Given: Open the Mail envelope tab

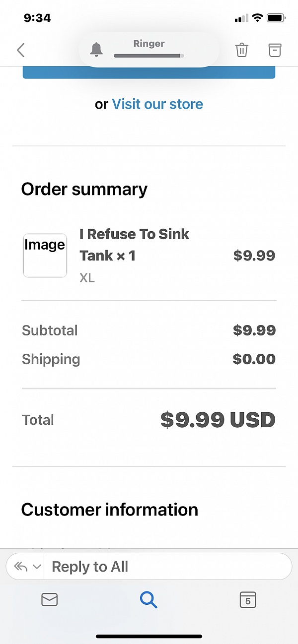Looking at the screenshot, I should click(x=49, y=600).
